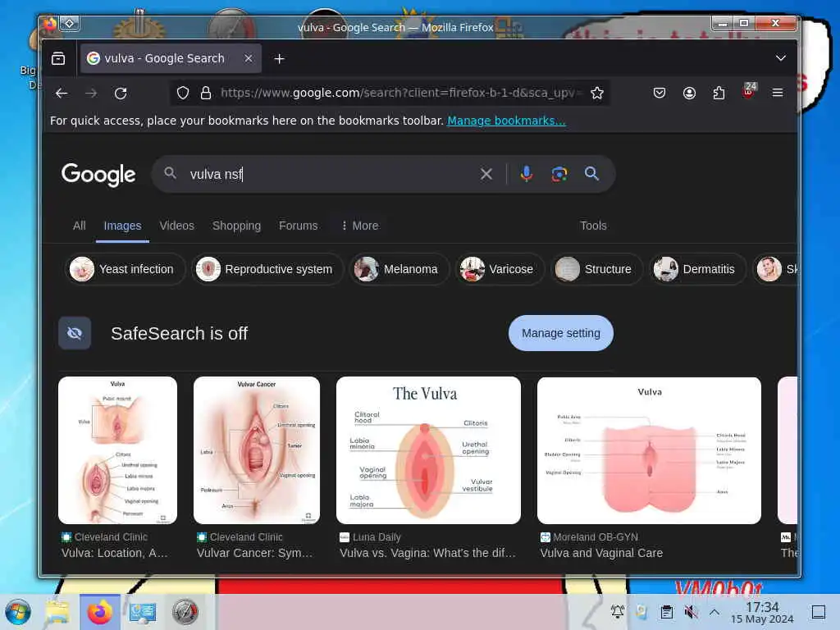Bookmark this page with star icon
This screenshot has width=840, height=630.
(597, 94)
